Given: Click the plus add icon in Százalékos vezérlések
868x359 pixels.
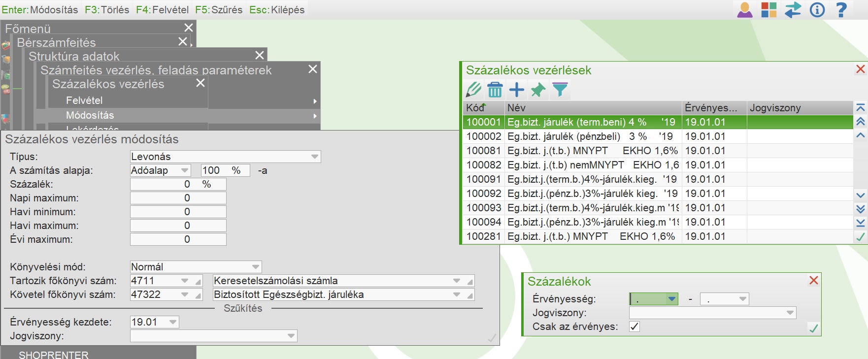Looking at the screenshot, I should pyautogui.click(x=517, y=90).
